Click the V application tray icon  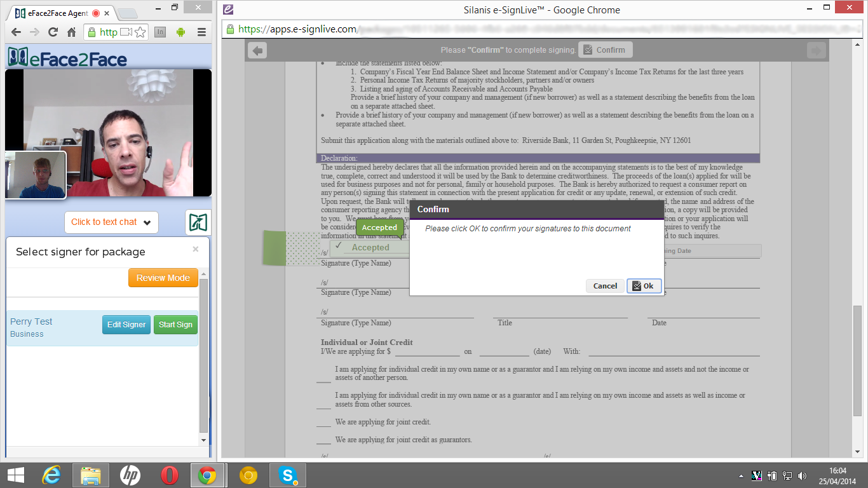click(x=757, y=475)
